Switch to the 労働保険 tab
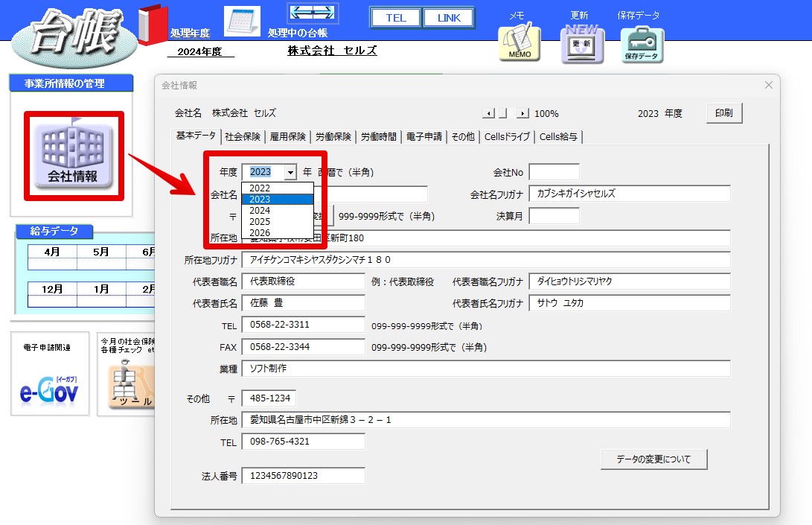The width and height of the screenshot is (812, 525). click(333, 137)
